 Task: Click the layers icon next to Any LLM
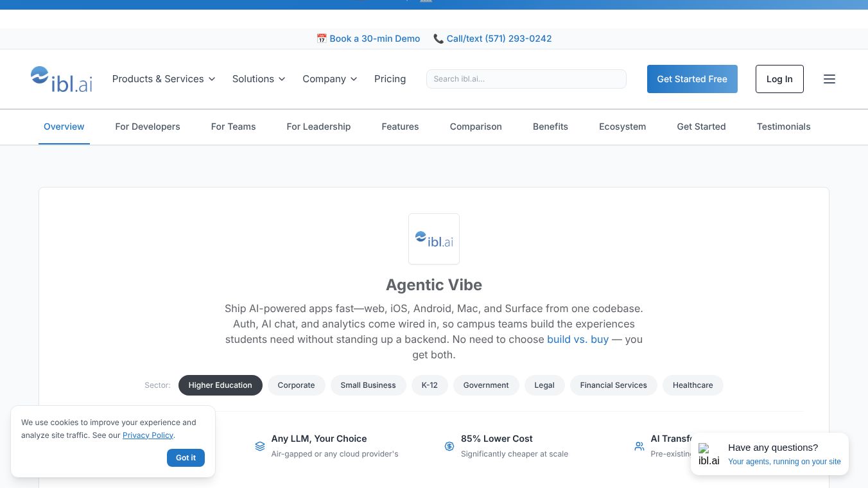coord(260,446)
